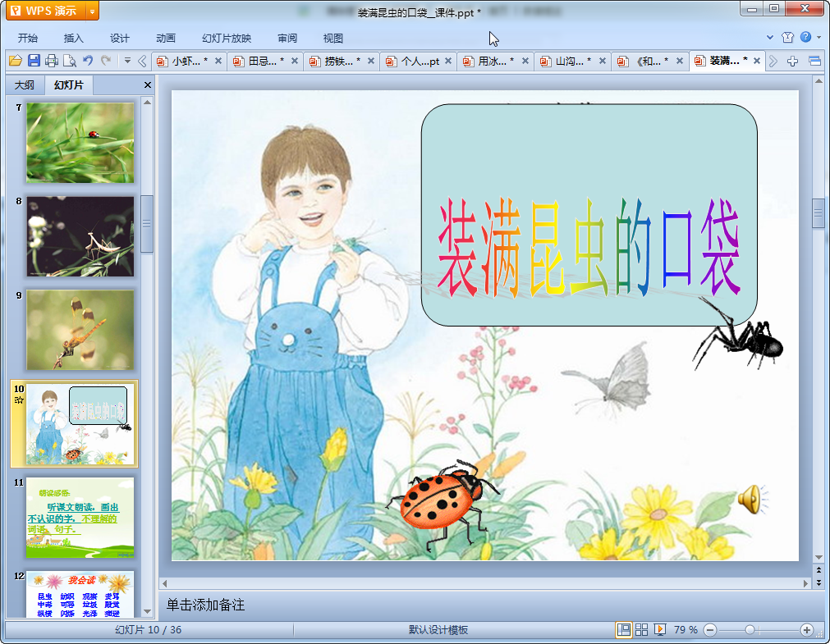The image size is (830, 644).
Task: Click the thumbnail pane scroll down arrow
Action: (x=148, y=612)
